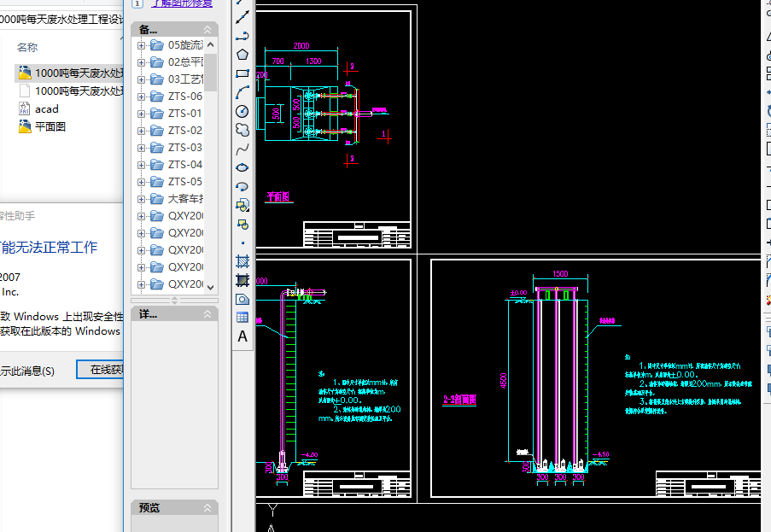Viewport: 771px width, 532px height.
Task: Click the 名称 column header
Action: [x=27, y=48]
